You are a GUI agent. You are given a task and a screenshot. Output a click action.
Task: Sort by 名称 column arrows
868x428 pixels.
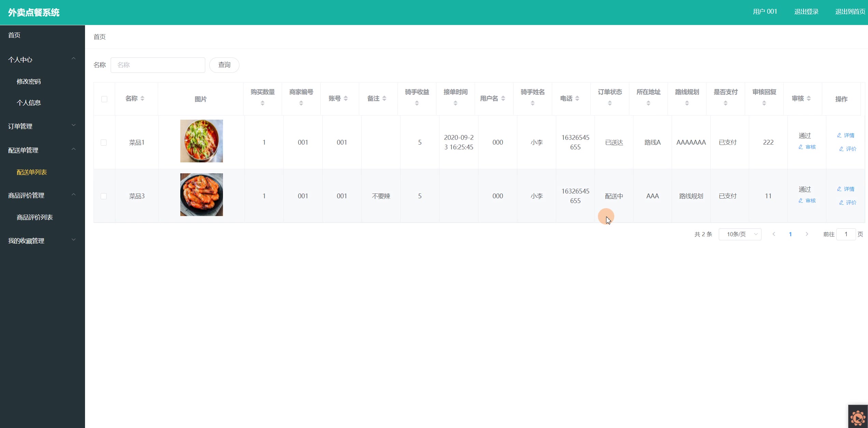point(142,98)
